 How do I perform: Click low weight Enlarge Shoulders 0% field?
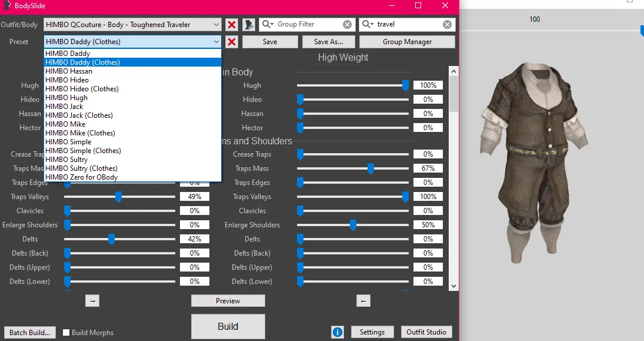(x=195, y=225)
